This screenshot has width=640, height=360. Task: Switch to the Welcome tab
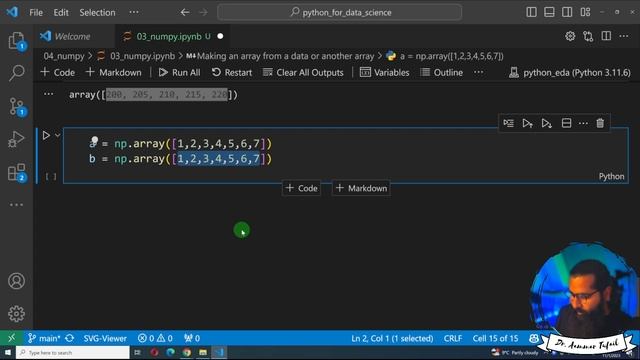click(72, 36)
